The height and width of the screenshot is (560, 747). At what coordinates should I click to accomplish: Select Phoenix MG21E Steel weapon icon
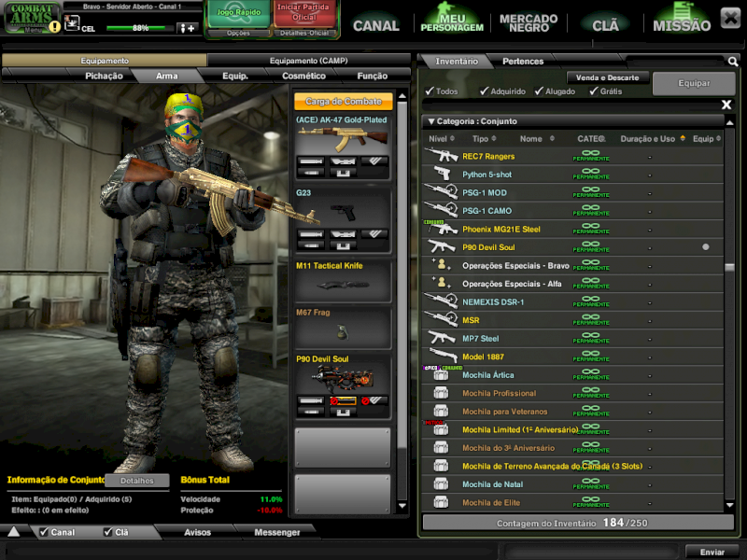click(442, 229)
